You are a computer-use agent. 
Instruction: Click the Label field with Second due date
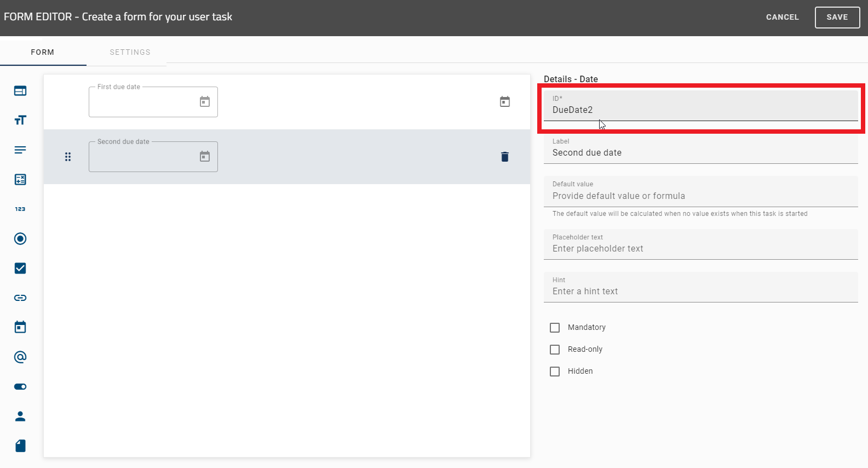pyautogui.click(x=701, y=149)
